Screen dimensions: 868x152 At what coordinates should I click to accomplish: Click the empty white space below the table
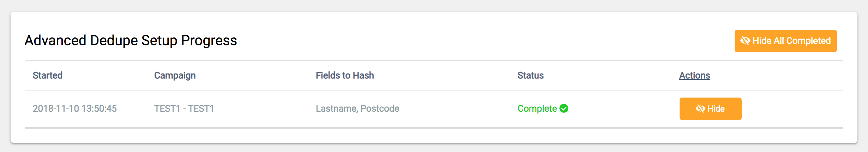tap(434, 136)
